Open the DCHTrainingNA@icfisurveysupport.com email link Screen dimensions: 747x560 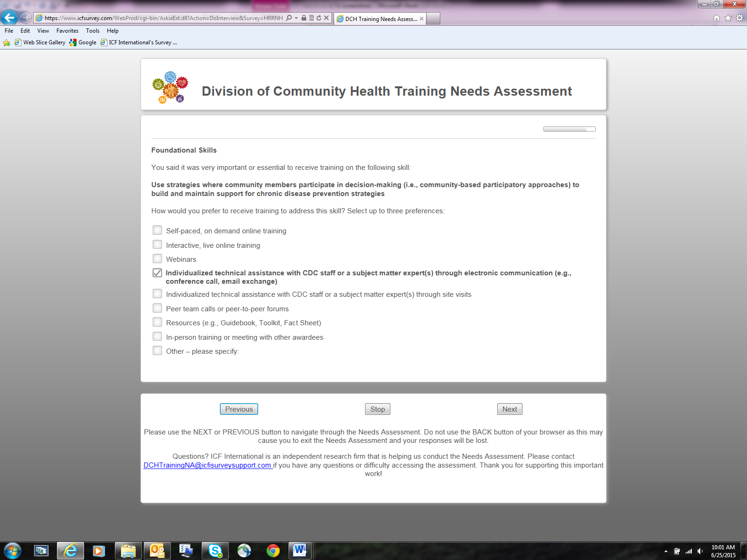click(x=207, y=465)
